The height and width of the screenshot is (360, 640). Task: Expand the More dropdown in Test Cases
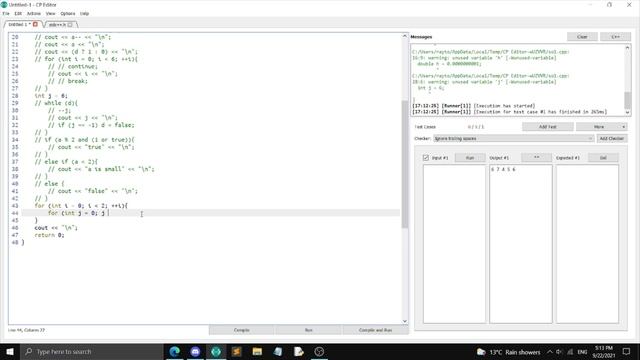(x=602, y=127)
